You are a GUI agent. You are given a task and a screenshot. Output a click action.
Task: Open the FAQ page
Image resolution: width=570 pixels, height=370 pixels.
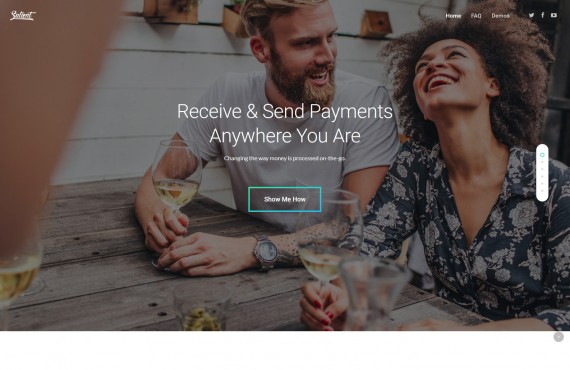point(476,16)
